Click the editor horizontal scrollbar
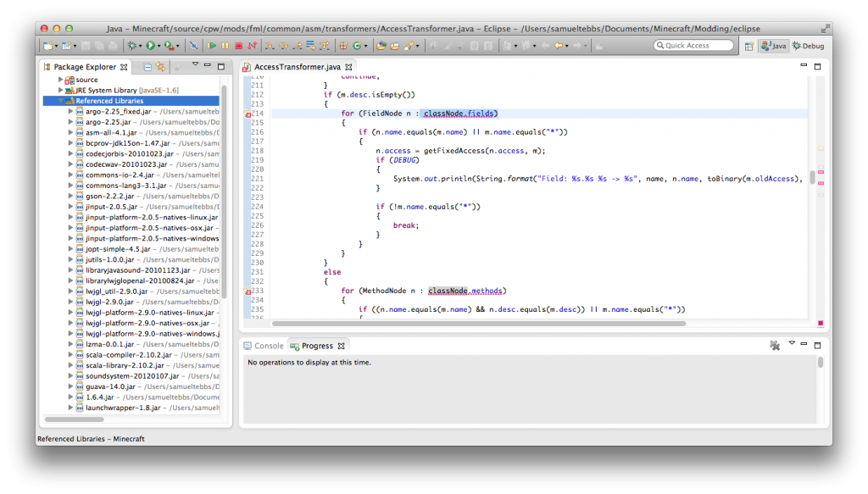868x494 pixels. (x=479, y=324)
